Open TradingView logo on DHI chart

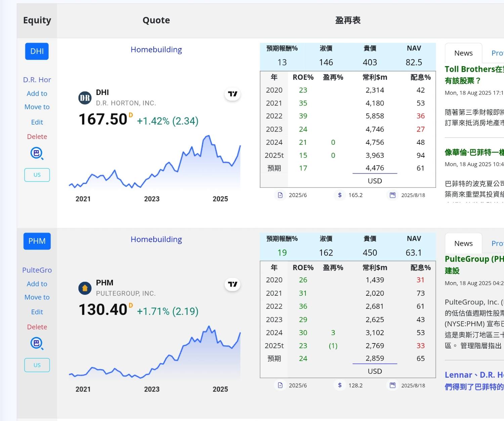(x=233, y=94)
